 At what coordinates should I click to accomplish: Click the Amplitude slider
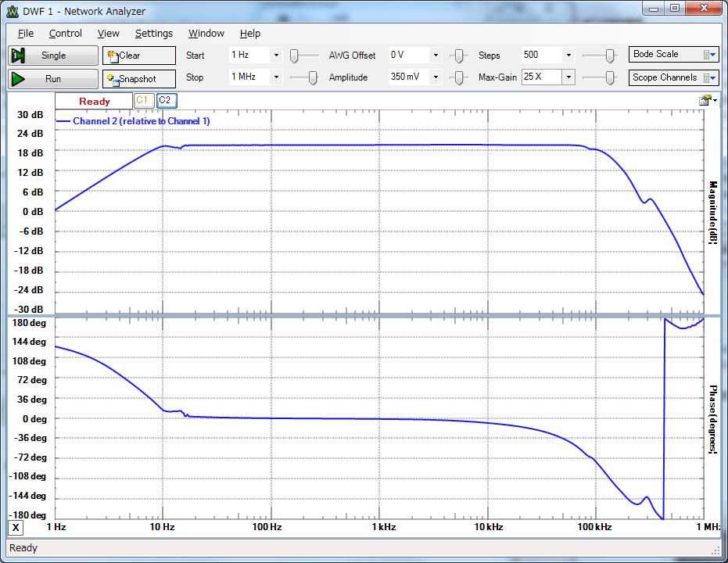click(459, 77)
